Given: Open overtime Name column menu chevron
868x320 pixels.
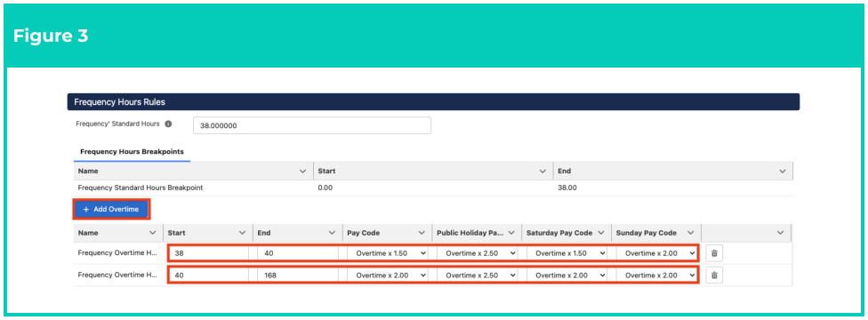Looking at the screenshot, I should pos(152,233).
